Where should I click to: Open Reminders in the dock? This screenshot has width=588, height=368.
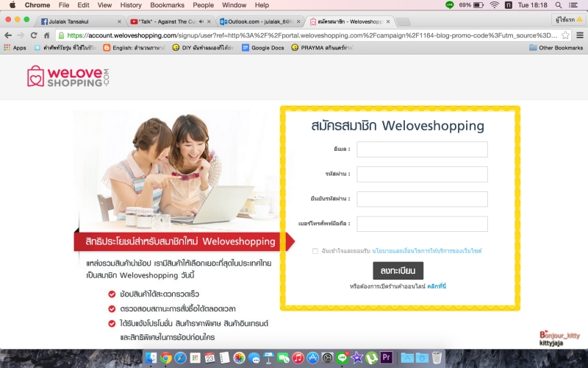[x=224, y=358]
